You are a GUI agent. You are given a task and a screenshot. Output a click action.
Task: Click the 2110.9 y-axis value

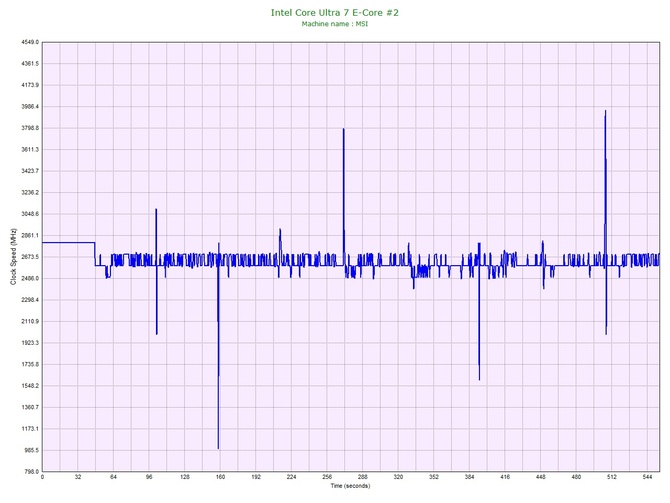(x=30, y=321)
